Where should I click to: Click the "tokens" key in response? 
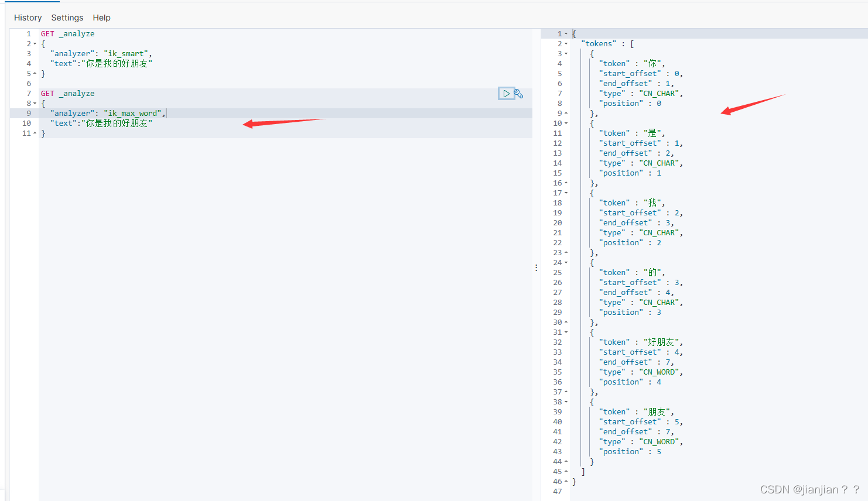coord(599,44)
